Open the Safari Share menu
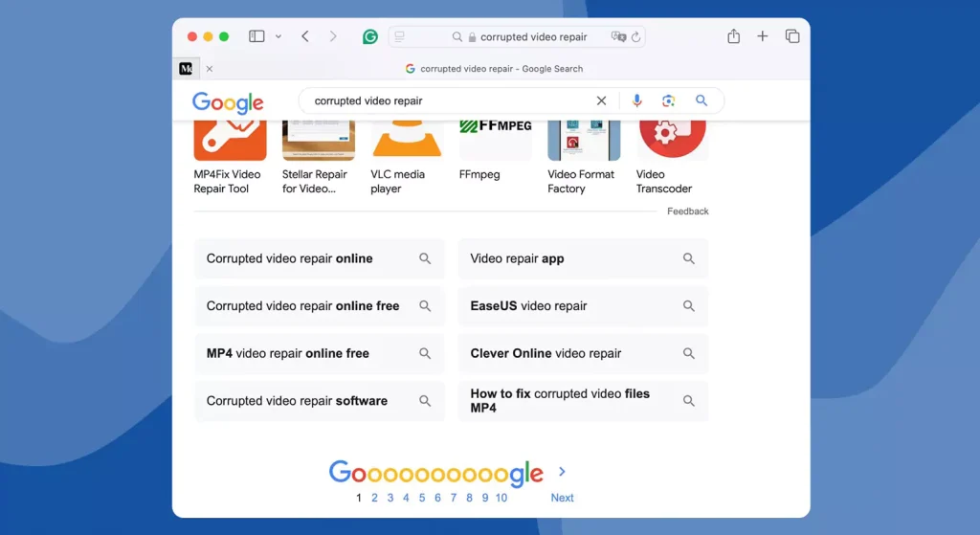The width and height of the screenshot is (980, 535). 733,36
